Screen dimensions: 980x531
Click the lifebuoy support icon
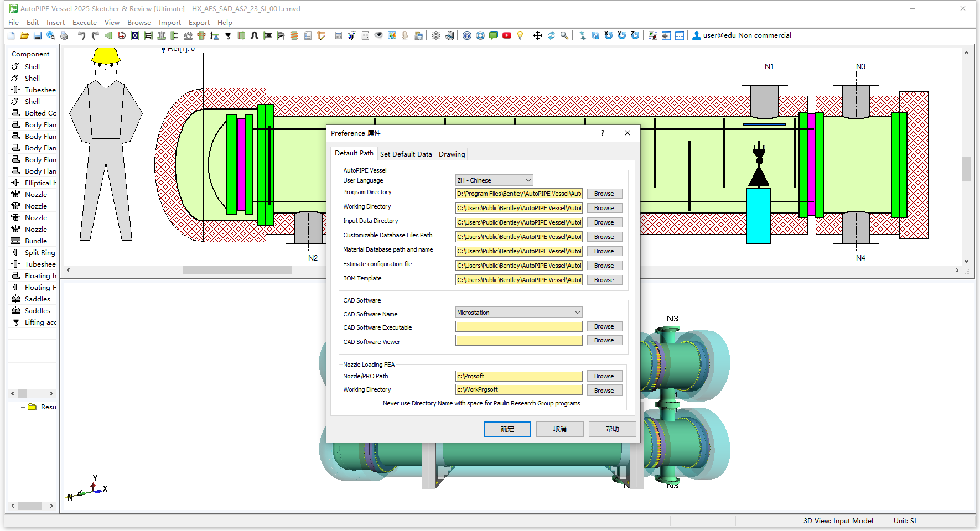coord(480,35)
